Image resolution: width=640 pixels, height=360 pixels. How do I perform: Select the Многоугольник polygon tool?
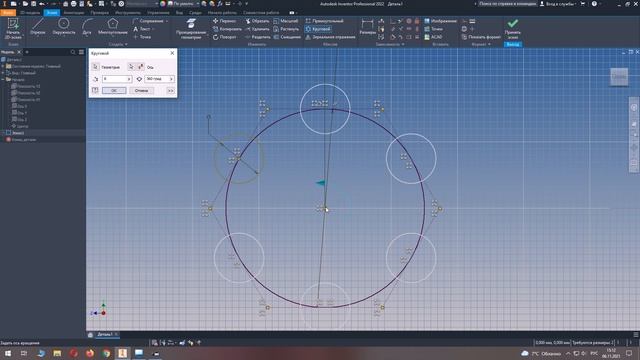point(113,27)
